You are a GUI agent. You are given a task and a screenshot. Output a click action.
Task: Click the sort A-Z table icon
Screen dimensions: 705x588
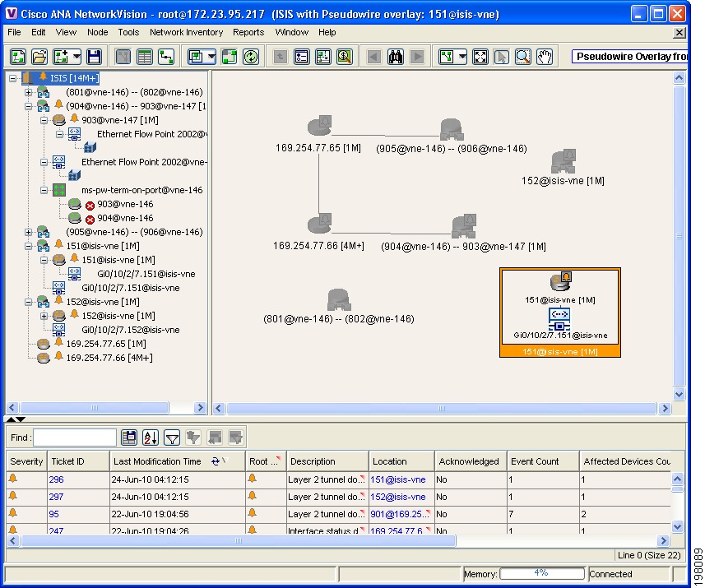coord(151,438)
